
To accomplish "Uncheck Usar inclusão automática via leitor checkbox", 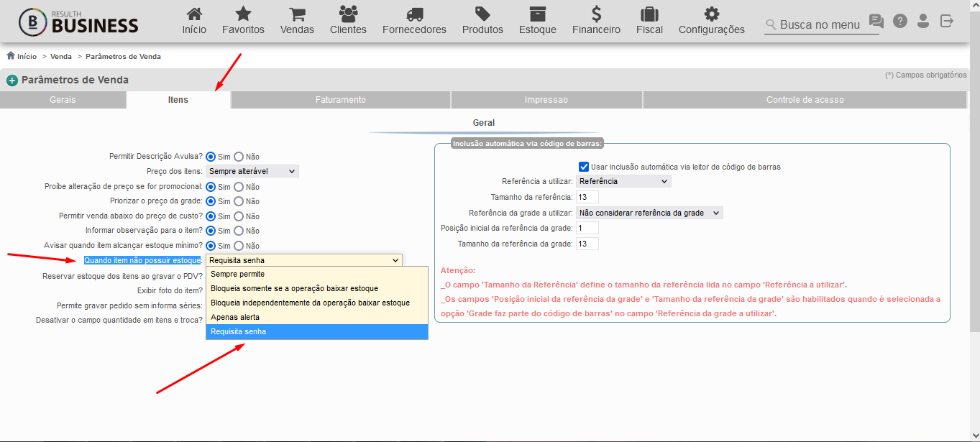I will [x=584, y=167].
